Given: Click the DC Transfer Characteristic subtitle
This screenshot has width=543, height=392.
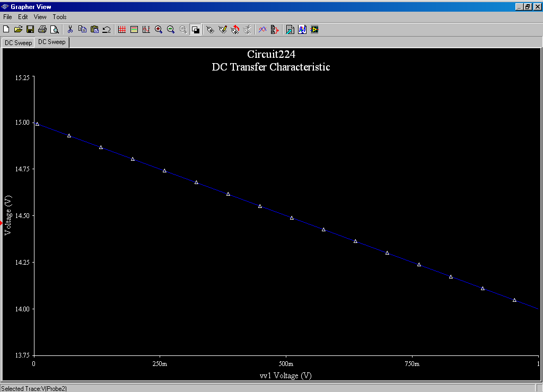Looking at the screenshot, I should point(271,67).
